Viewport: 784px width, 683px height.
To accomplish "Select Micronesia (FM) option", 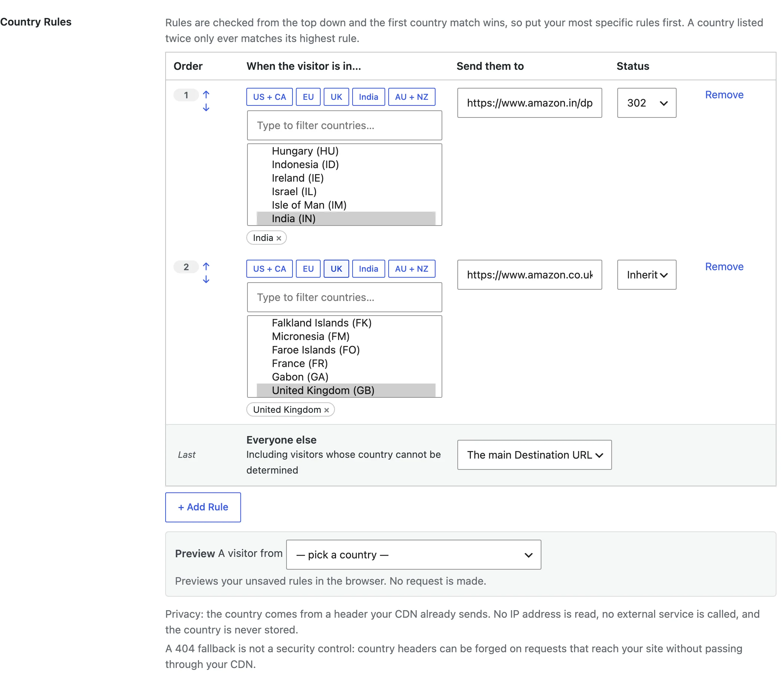I will pos(346,337).
